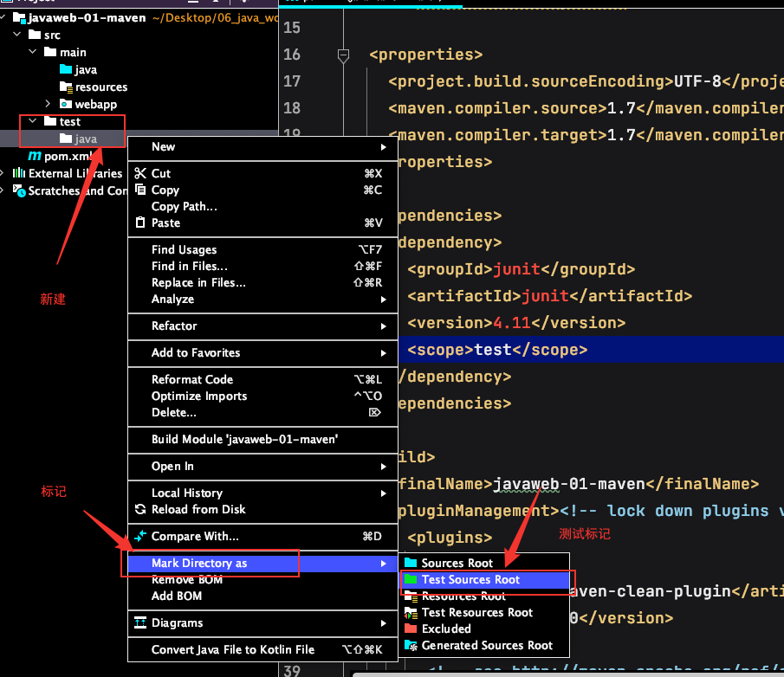The image size is (784, 677).
Task: Click the Excluded red folder icon
Action: click(x=411, y=628)
